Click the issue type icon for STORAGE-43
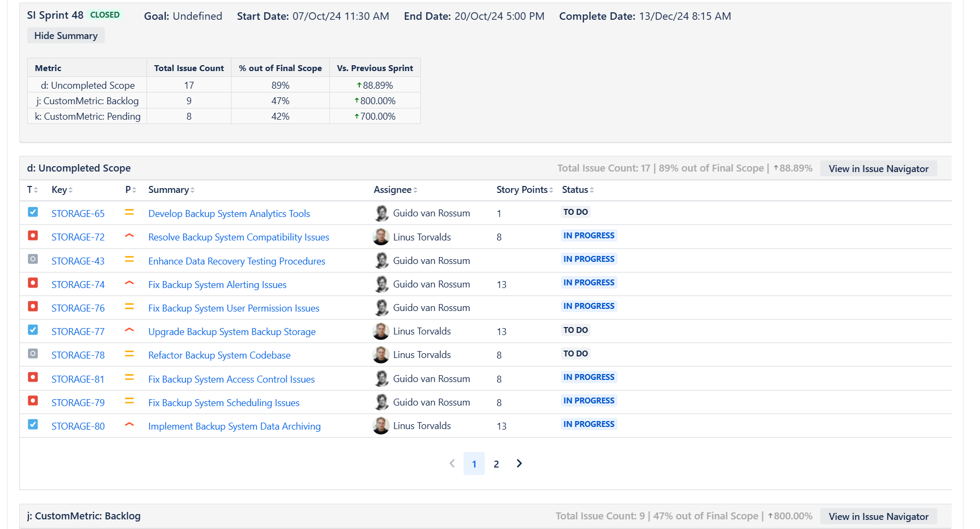 pos(33,260)
